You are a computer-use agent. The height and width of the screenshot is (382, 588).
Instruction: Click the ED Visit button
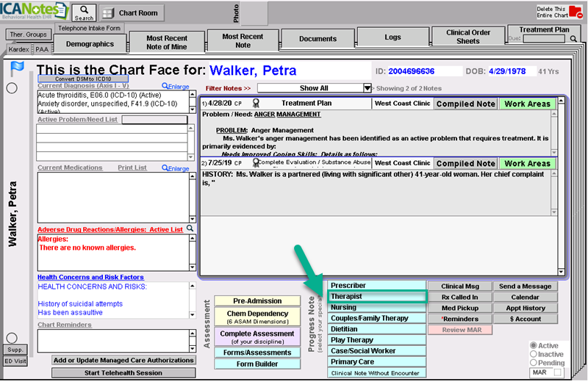tap(15, 361)
